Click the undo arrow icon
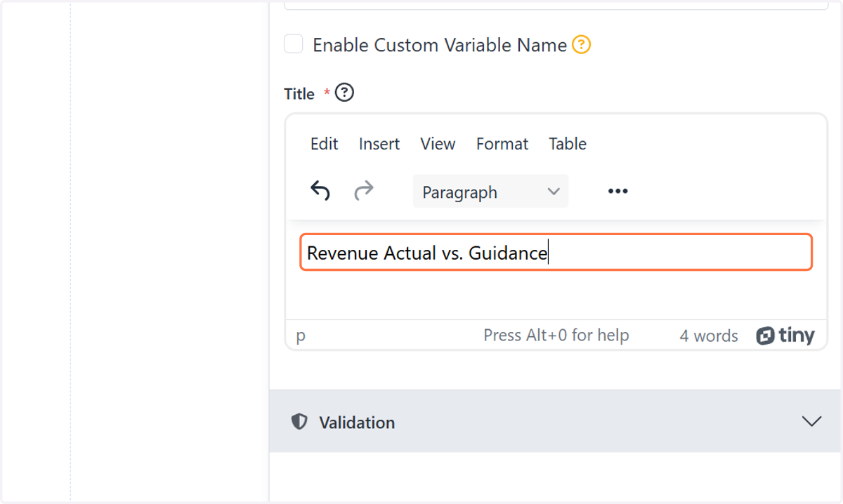The height and width of the screenshot is (504, 843). pos(320,190)
